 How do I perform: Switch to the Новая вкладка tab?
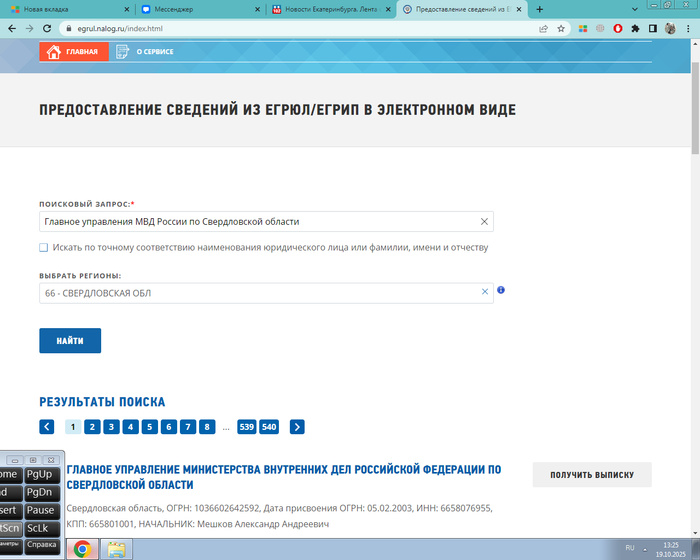[x=67, y=9]
